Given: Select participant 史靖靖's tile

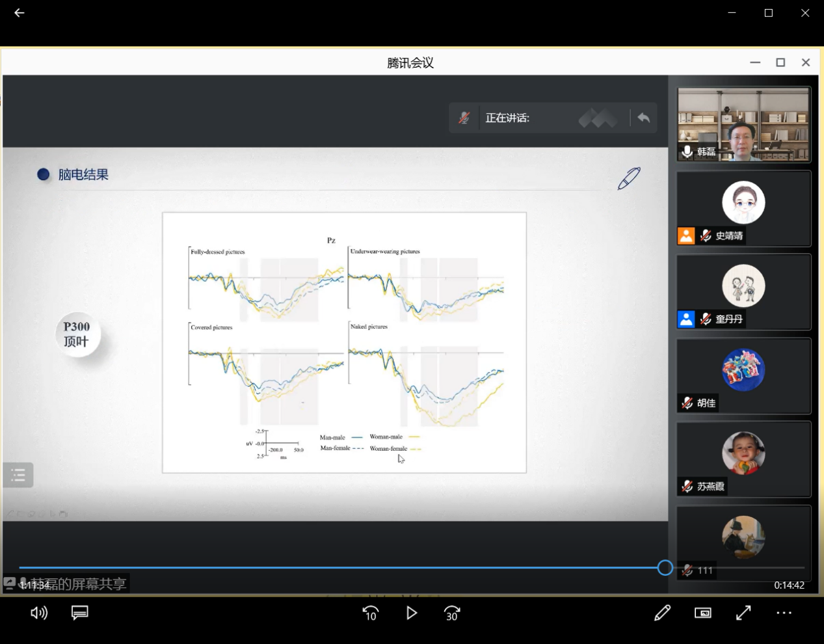Looking at the screenshot, I should [743, 208].
